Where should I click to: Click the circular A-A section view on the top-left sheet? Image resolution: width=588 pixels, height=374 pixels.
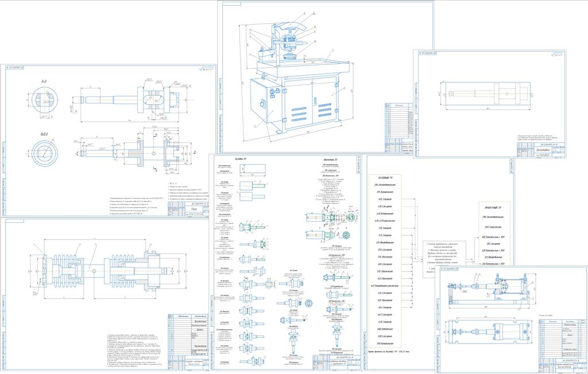[45, 99]
